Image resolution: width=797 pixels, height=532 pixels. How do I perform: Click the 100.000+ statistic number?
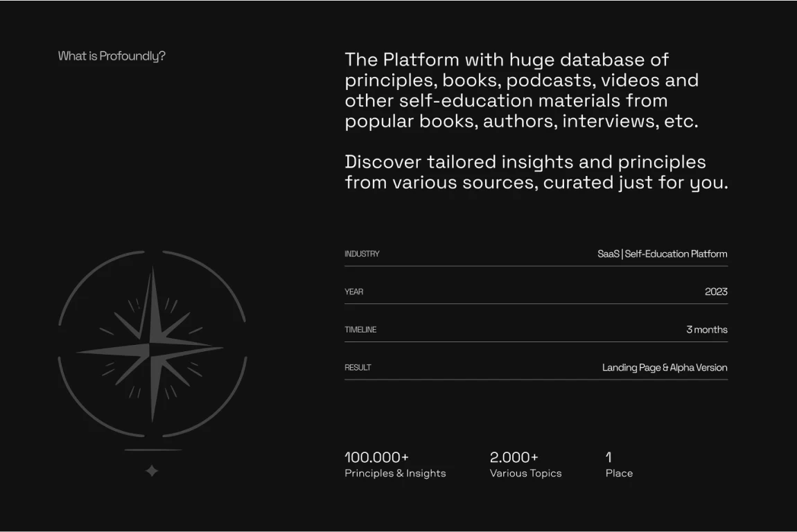(376, 457)
